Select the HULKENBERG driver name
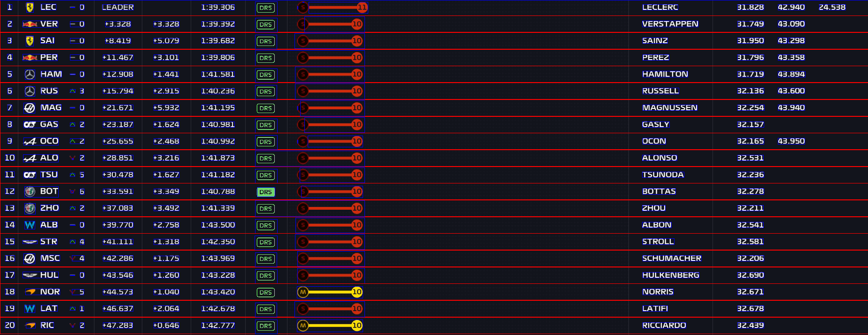This screenshot has width=868, height=335. (x=671, y=275)
